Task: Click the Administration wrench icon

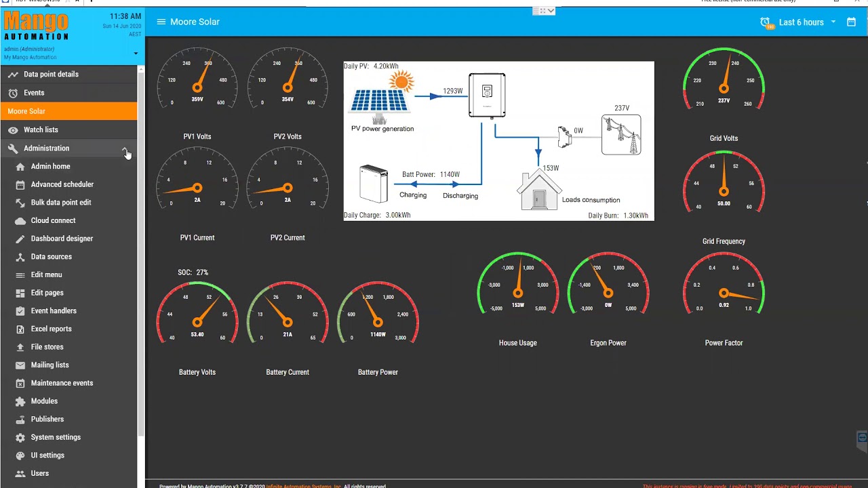Action: [x=13, y=148]
